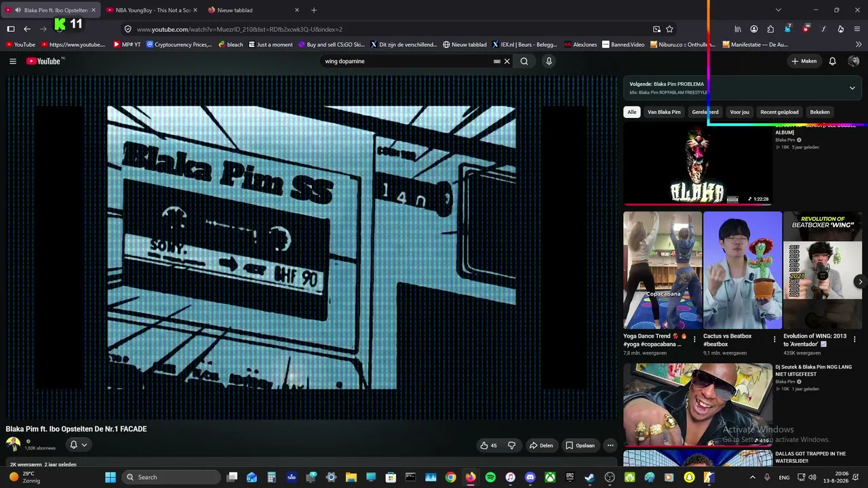Switch to the Nieuw tabblad tab
The image size is (868, 488).
254,10
